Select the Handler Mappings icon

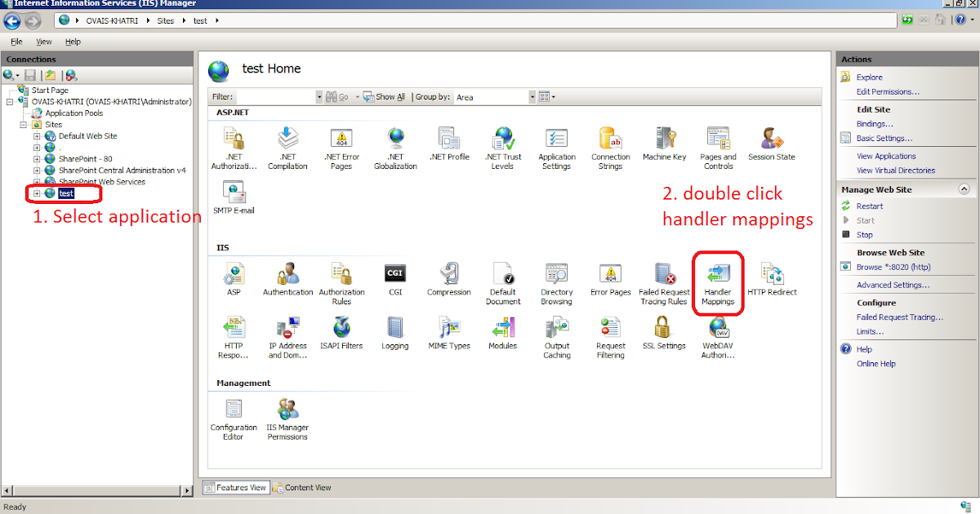coord(718,283)
